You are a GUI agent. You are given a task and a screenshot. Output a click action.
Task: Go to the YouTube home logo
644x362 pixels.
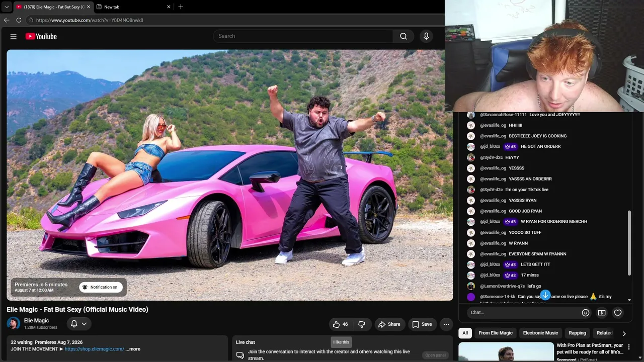[41, 36]
